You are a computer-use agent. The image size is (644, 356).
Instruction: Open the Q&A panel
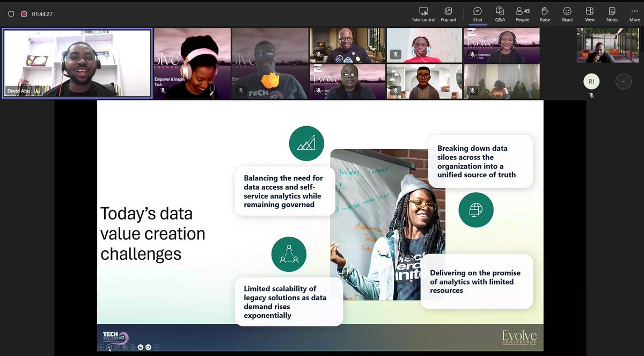[x=500, y=14]
